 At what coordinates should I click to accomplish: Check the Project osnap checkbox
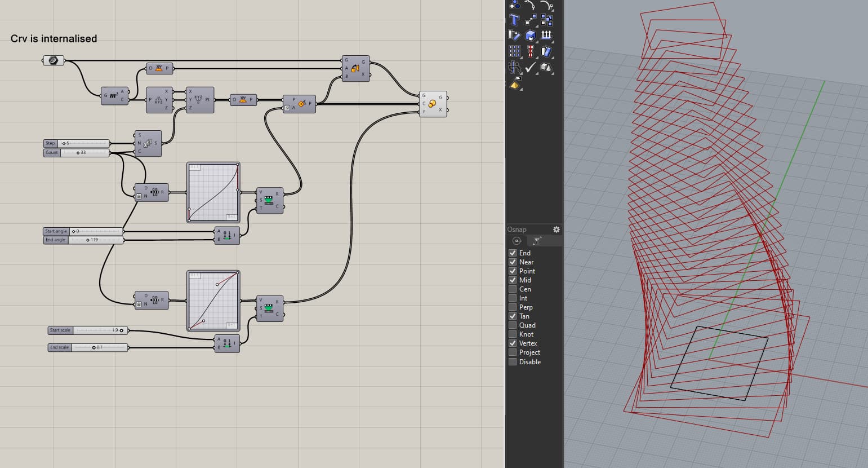pyautogui.click(x=513, y=352)
